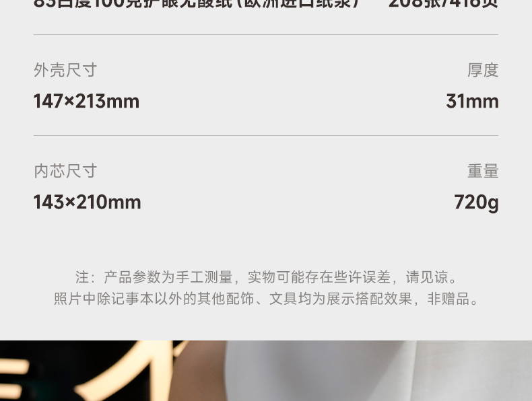Click the product photo at the bottom

point(266,371)
